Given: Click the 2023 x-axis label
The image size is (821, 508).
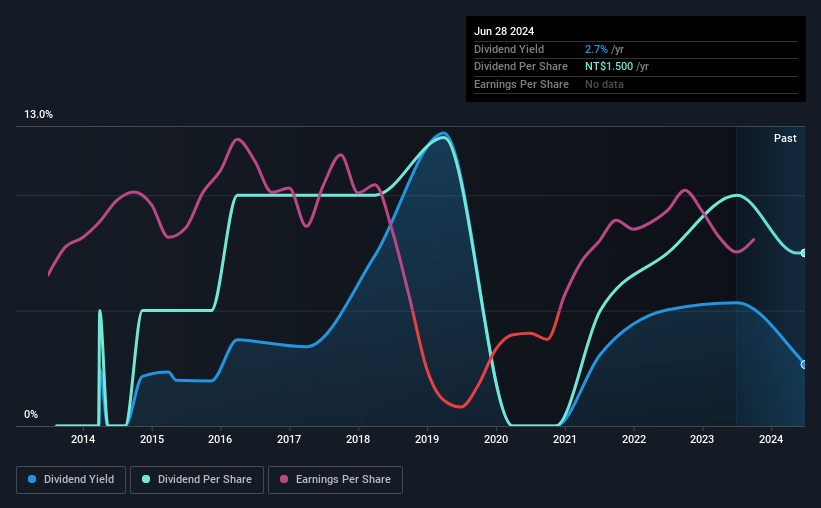Looking at the screenshot, I should click(702, 439).
